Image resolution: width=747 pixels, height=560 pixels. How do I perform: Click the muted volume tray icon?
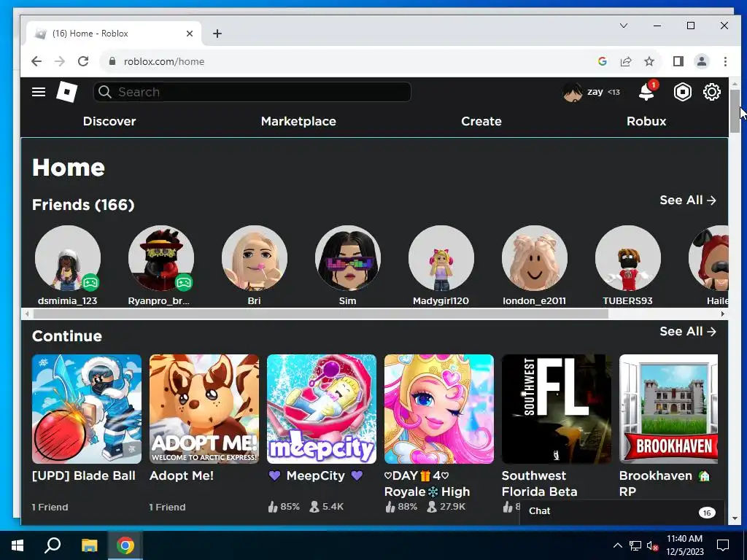652,545
